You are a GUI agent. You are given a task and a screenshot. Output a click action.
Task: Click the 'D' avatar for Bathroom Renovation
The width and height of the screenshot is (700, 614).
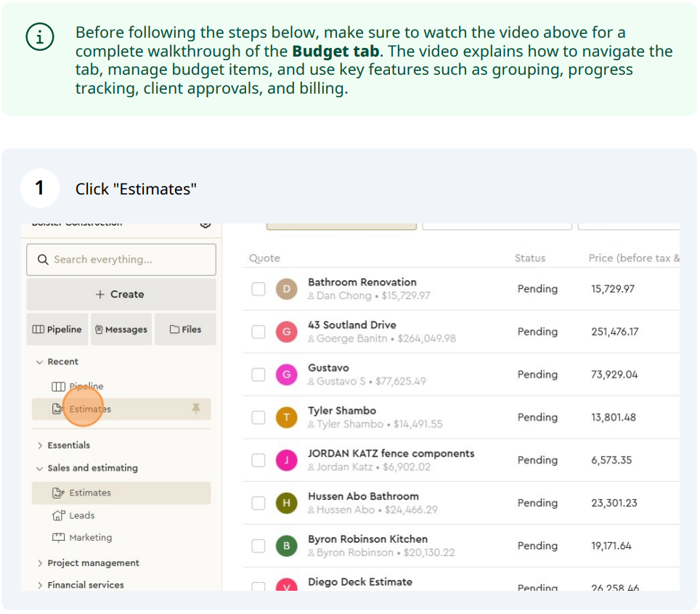point(287,289)
